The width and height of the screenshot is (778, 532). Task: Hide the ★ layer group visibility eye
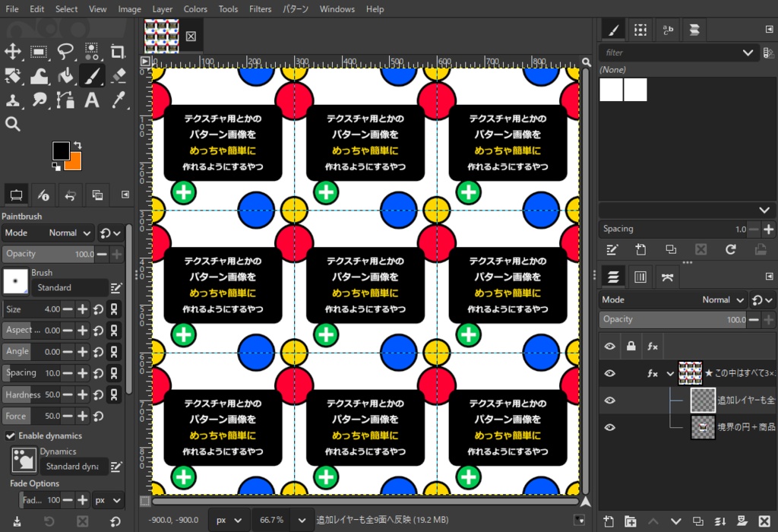610,373
